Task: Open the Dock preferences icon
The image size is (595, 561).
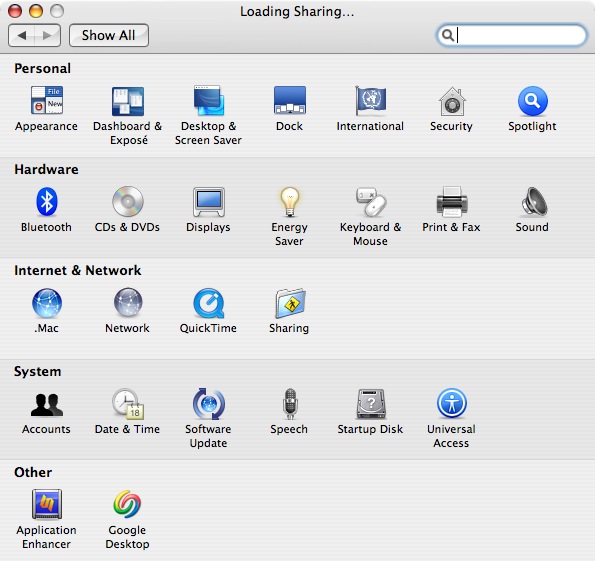Action: click(290, 100)
